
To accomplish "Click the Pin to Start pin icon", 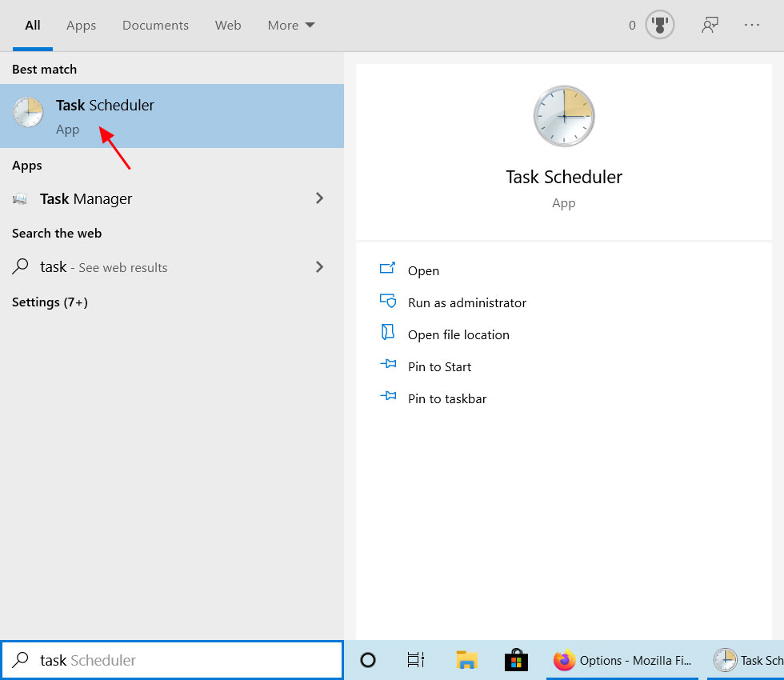I will pos(388,363).
